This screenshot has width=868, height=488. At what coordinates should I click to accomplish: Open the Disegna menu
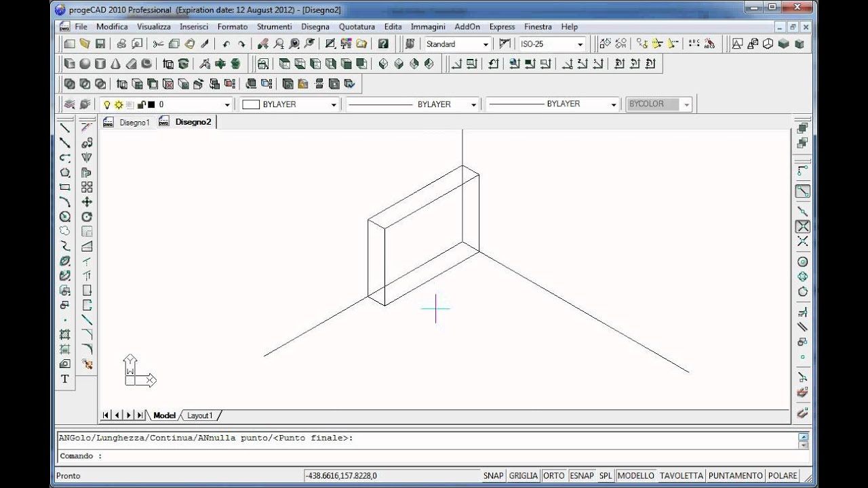pyautogui.click(x=315, y=27)
